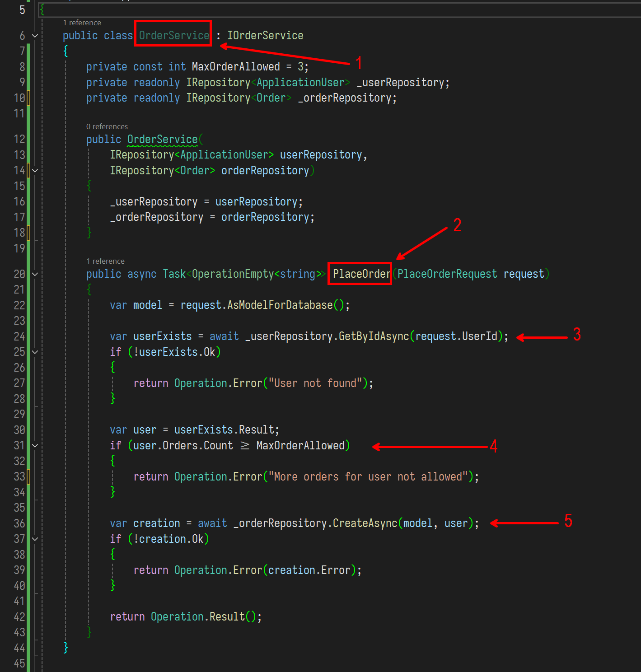This screenshot has height=672, width=641.
Task: Click the "User not found" string literal
Action: (315, 383)
